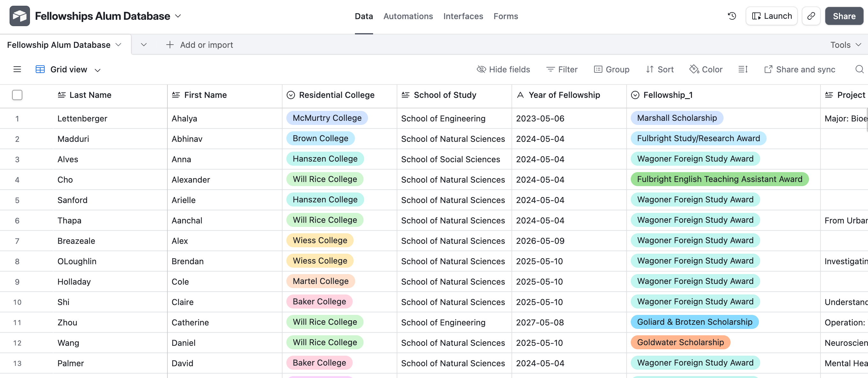
Task: Select the Wang last name cell
Action: point(110,343)
